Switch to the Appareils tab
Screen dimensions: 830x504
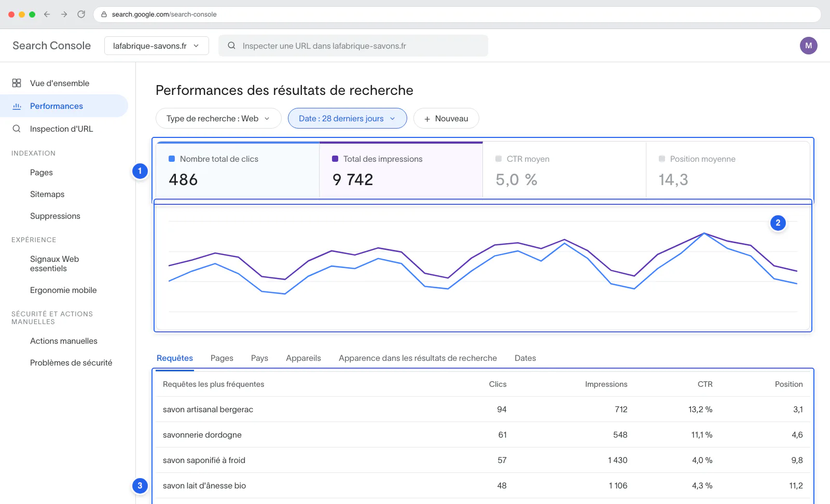coord(303,358)
